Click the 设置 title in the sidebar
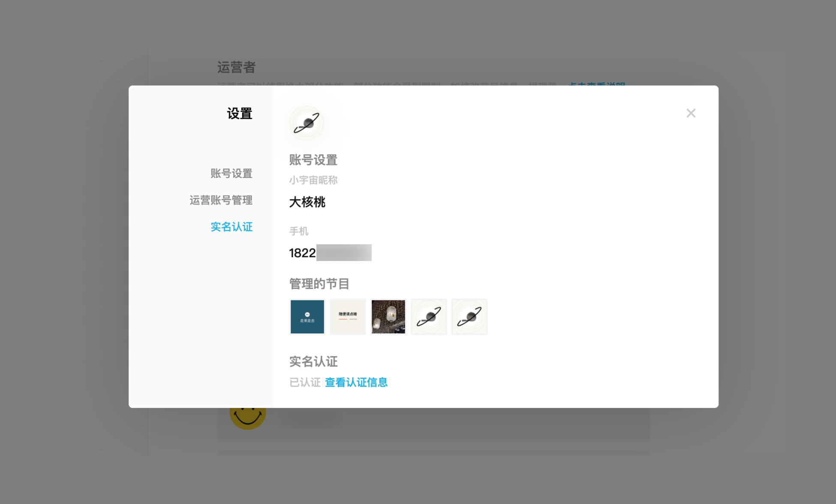Viewport: 836px width, 504px height. [240, 114]
